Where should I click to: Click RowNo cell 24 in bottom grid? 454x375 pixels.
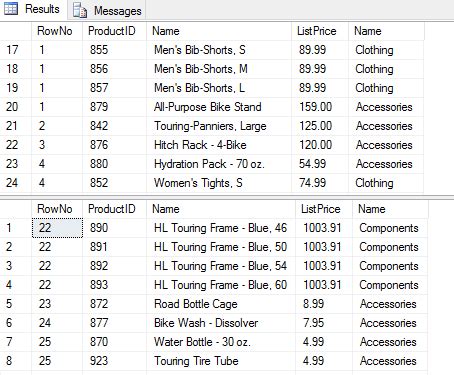pos(57,323)
